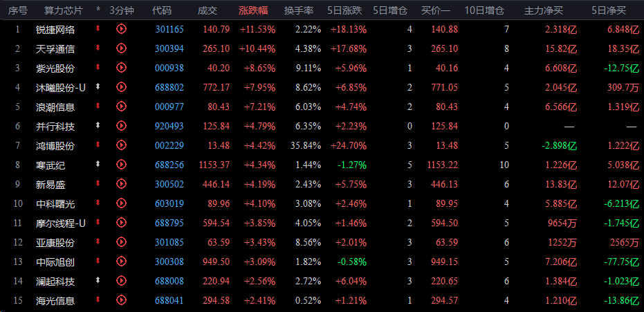Click the red marker icon beside 海光信息
The width and height of the screenshot is (644, 312).
tap(98, 300)
